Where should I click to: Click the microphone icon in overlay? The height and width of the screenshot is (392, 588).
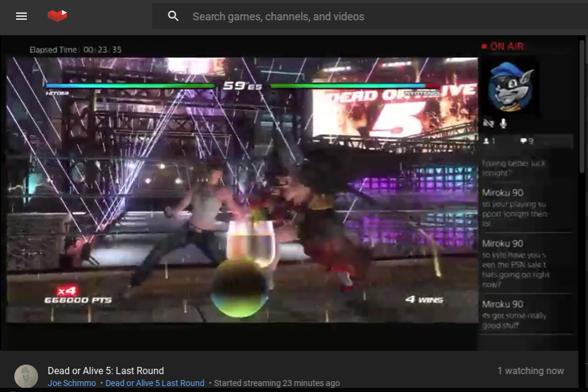[504, 123]
